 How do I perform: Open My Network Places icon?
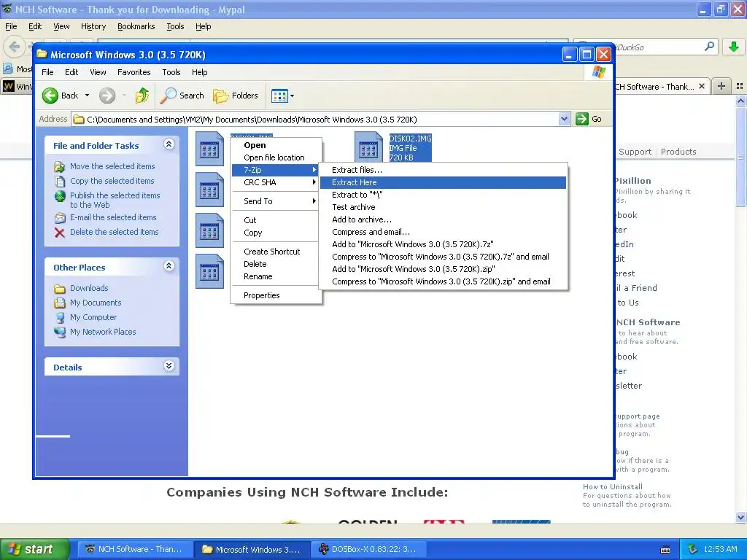[x=60, y=332]
